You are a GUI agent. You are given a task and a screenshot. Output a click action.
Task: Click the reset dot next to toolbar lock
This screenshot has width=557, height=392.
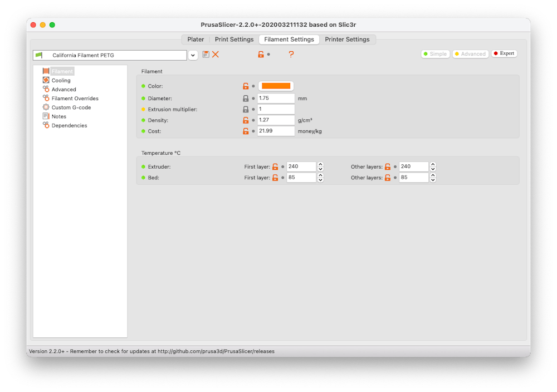(x=268, y=55)
